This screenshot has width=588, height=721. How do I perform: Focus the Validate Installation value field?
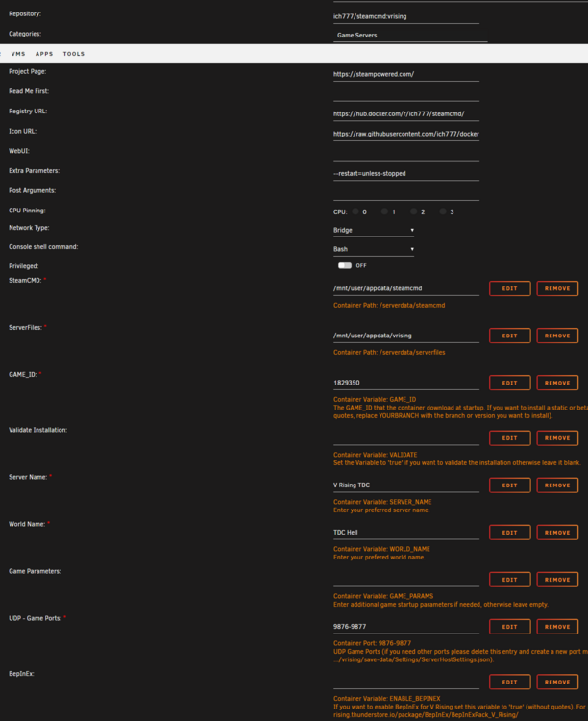pos(406,438)
